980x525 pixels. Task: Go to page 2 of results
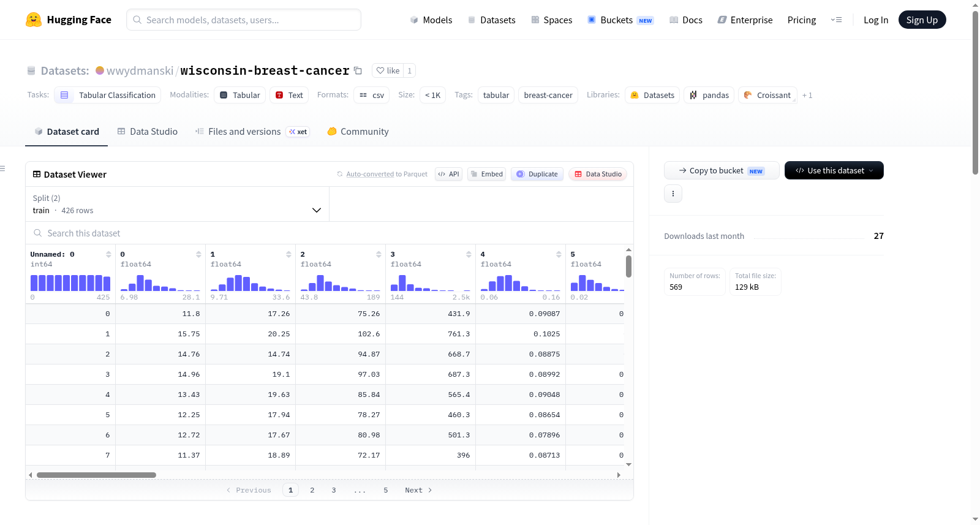(x=312, y=490)
